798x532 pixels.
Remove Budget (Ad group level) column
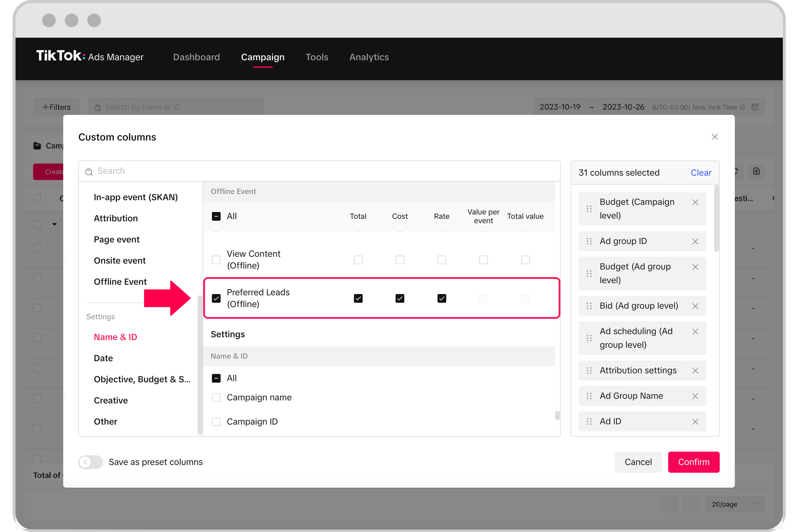coord(695,267)
